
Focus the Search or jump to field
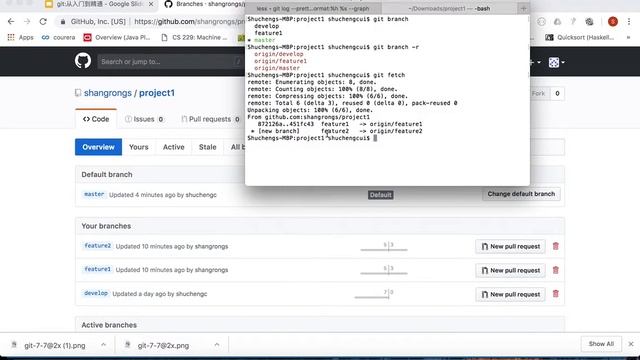point(169,62)
